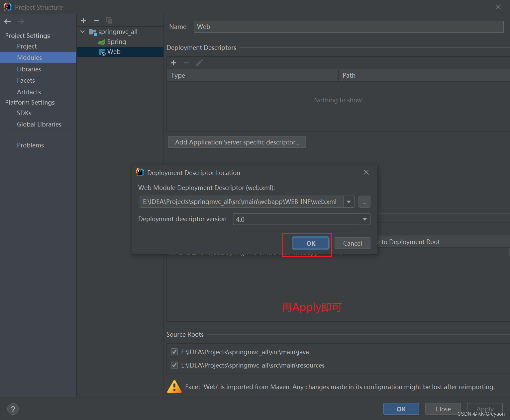Screen dimensions: 510x420
Task: Close the Project Structure window
Action: point(498,7)
